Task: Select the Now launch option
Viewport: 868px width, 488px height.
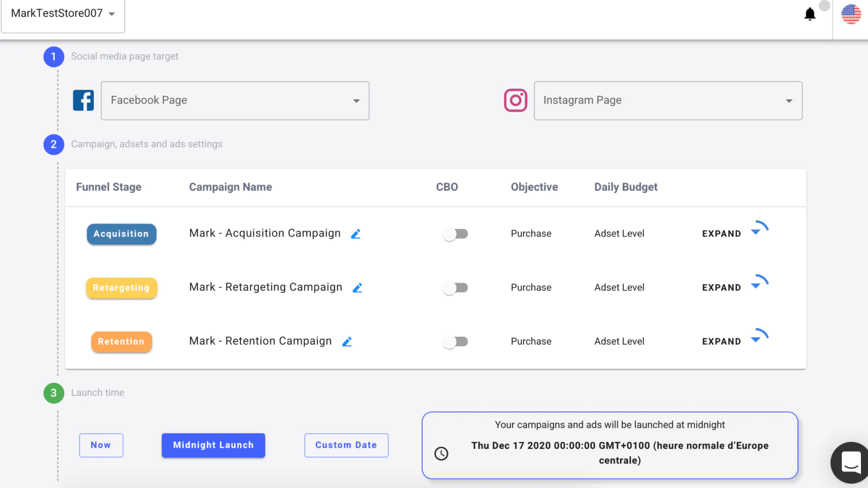Action: (x=101, y=445)
